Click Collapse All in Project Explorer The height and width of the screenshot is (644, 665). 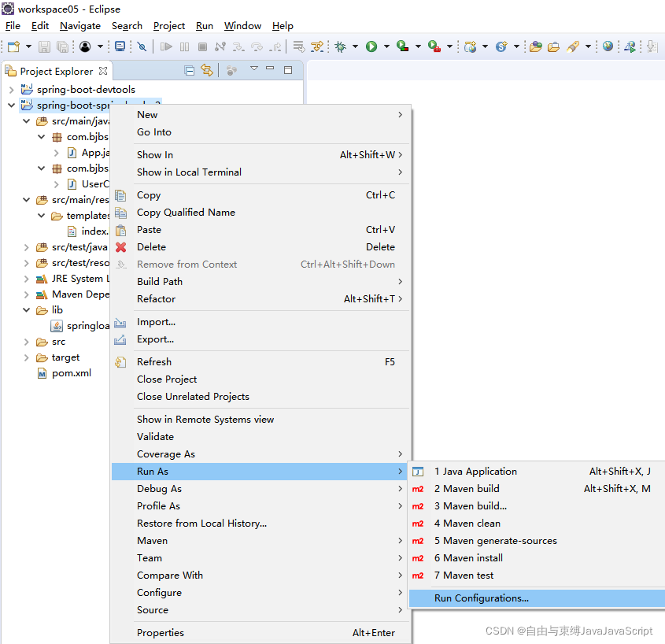190,70
